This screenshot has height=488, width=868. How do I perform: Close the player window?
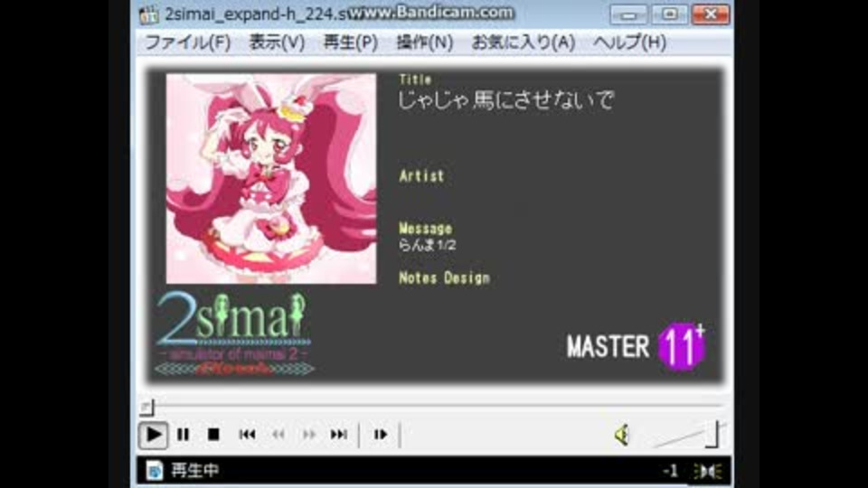[x=711, y=14]
